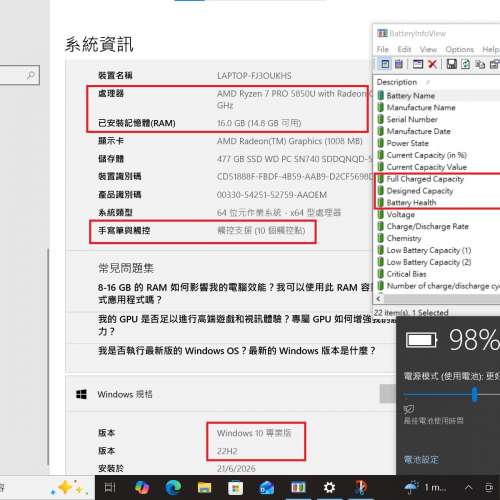
Task: Click the BatteryInfoView horizontal scrollbar track
Action: [442, 299]
